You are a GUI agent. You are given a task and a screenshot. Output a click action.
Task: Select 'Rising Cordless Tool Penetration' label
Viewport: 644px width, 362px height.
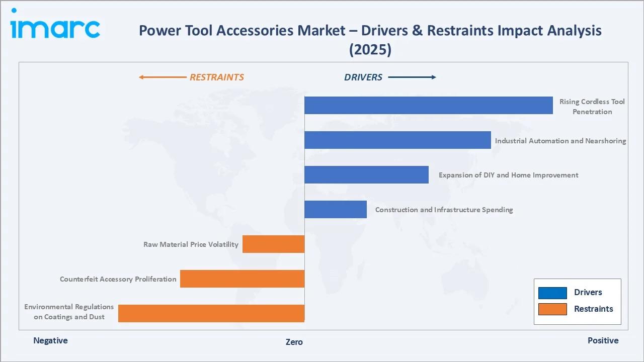pyautogui.click(x=592, y=107)
